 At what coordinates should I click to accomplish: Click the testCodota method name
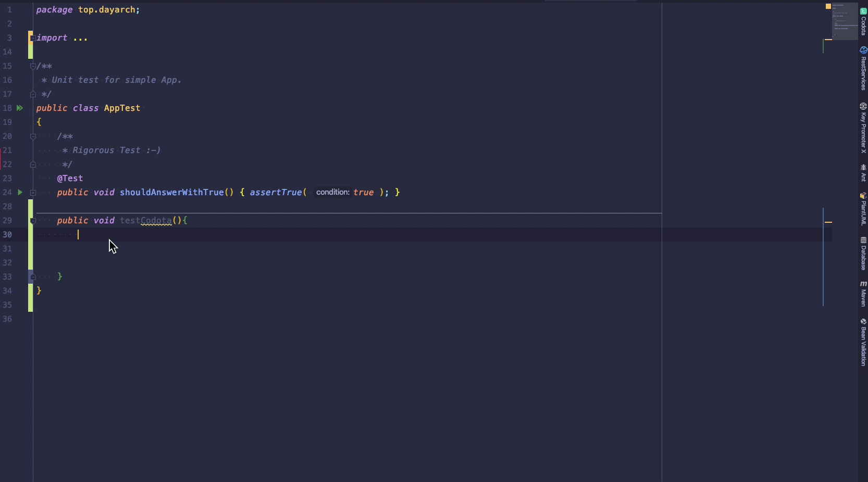tap(146, 221)
